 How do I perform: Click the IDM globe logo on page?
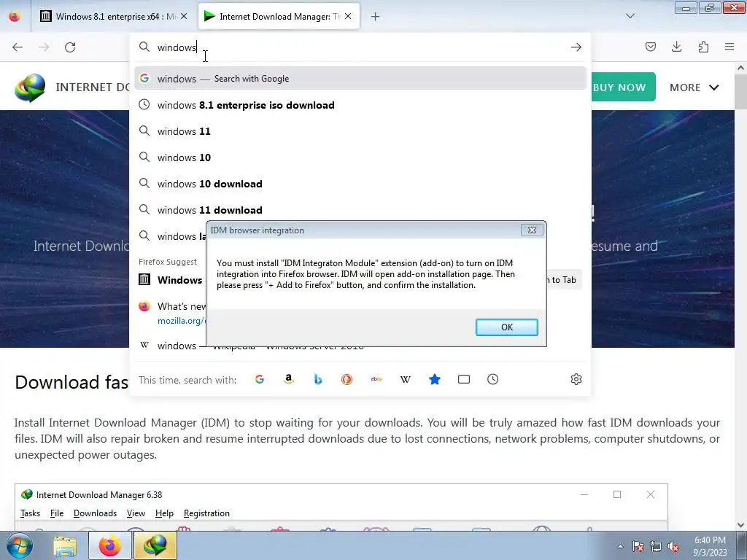pos(30,87)
